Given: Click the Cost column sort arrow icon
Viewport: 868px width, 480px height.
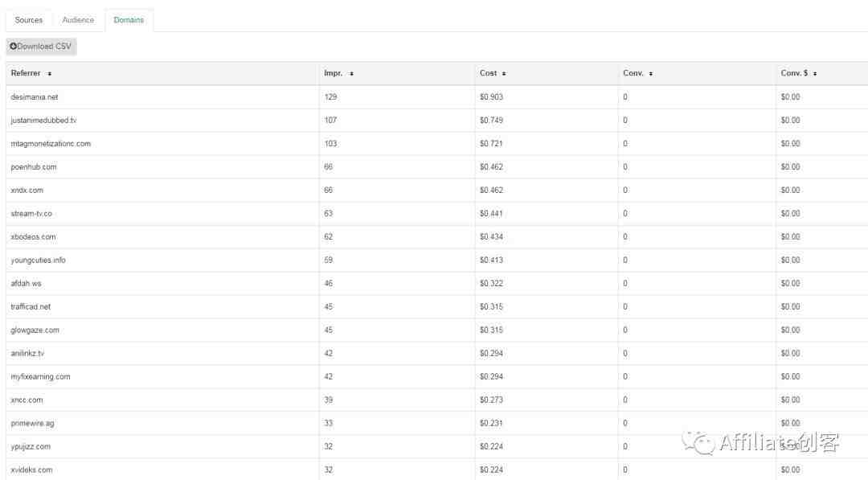Looking at the screenshot, I should click(504, 74).
